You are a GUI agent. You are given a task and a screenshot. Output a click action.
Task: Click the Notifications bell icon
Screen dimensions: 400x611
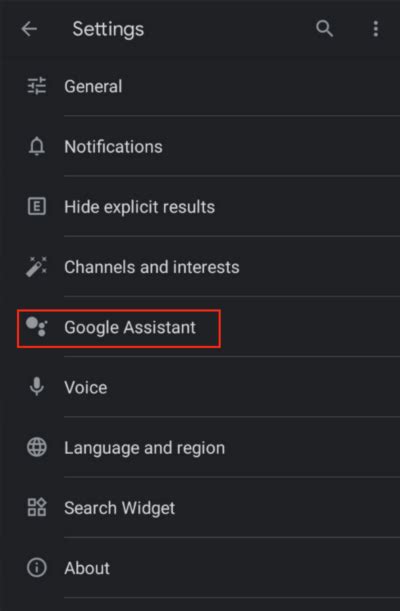[37, 147]
